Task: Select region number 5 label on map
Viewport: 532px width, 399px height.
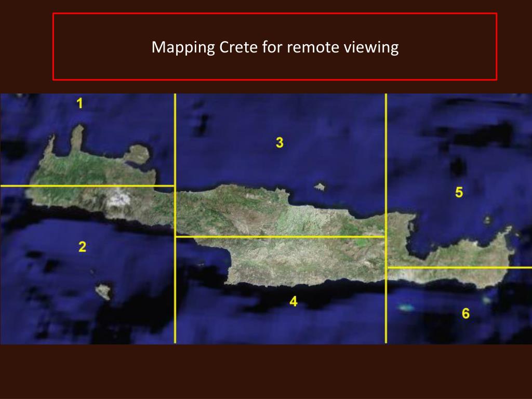Action: point(459,192)
